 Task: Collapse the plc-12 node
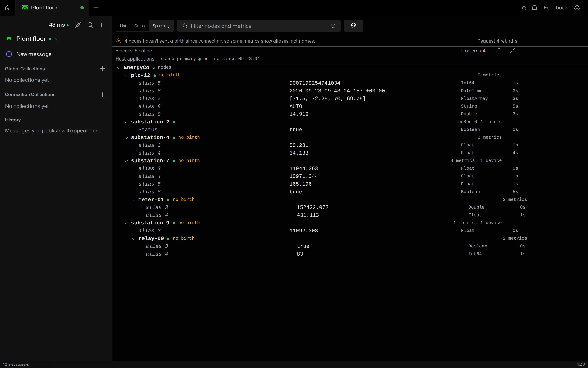click(126, 75)
